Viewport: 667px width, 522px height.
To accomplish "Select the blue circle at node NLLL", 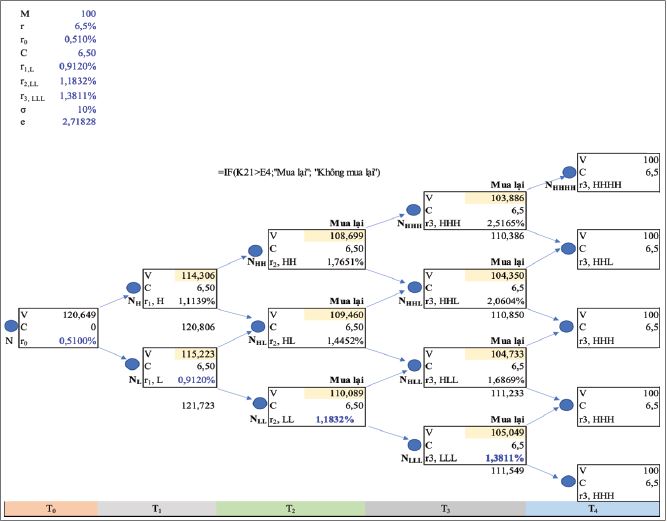I will click(x=413, y=444).
